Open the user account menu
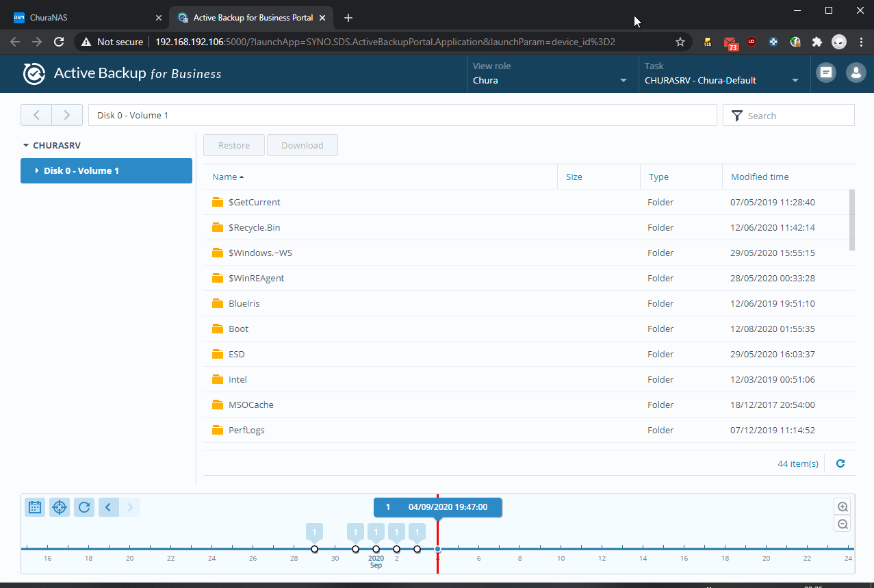 856,73
